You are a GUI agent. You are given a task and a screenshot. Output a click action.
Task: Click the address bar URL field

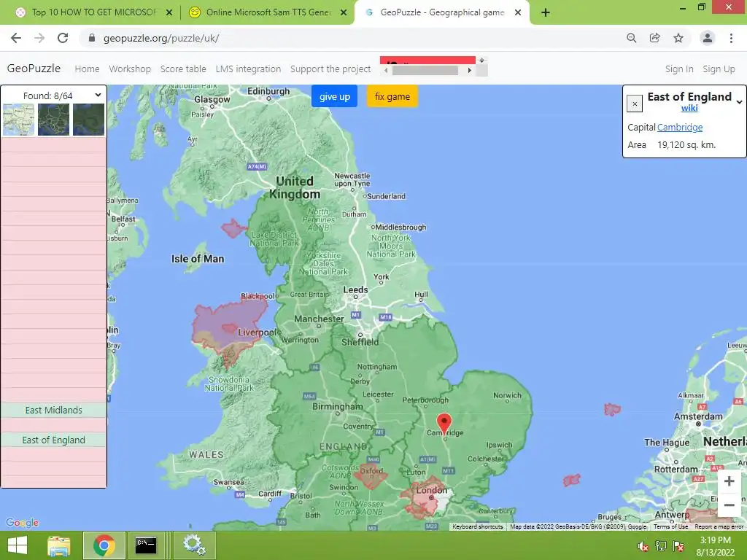352,38
